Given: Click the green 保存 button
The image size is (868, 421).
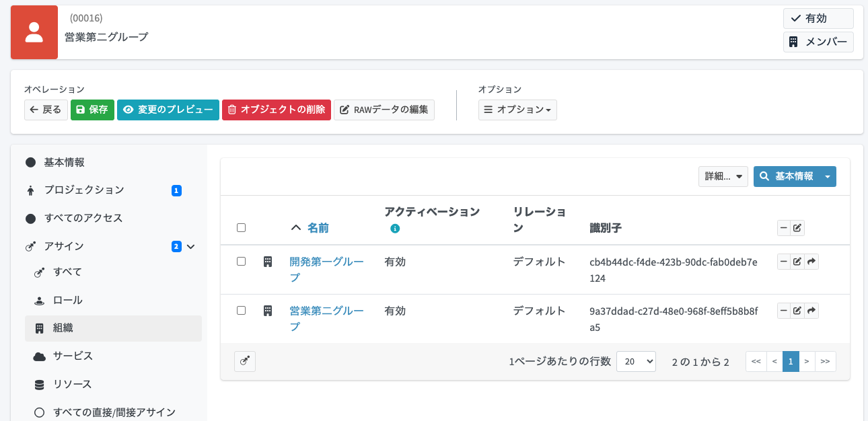Looking at the screenshot, I should [x=92, y=110].
